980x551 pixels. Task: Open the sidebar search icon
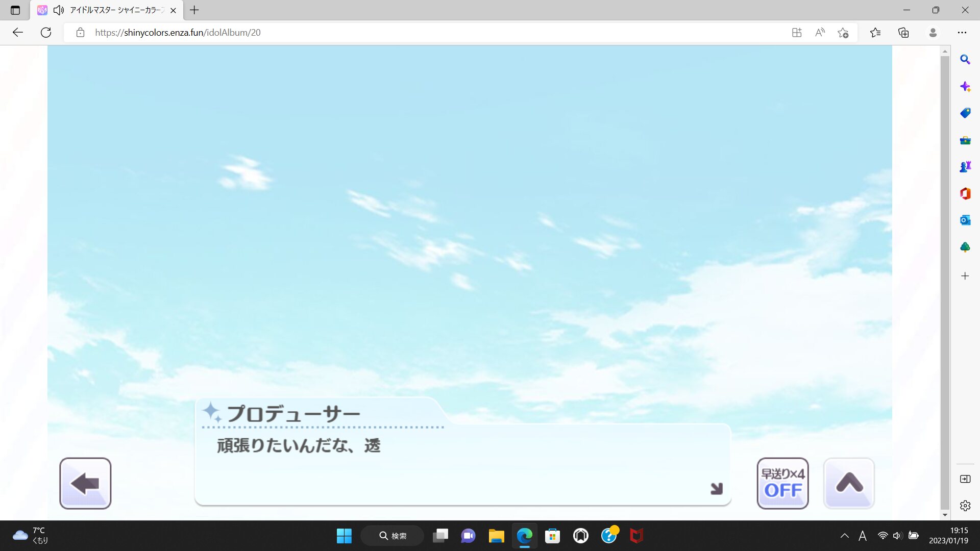click(965, 60)
